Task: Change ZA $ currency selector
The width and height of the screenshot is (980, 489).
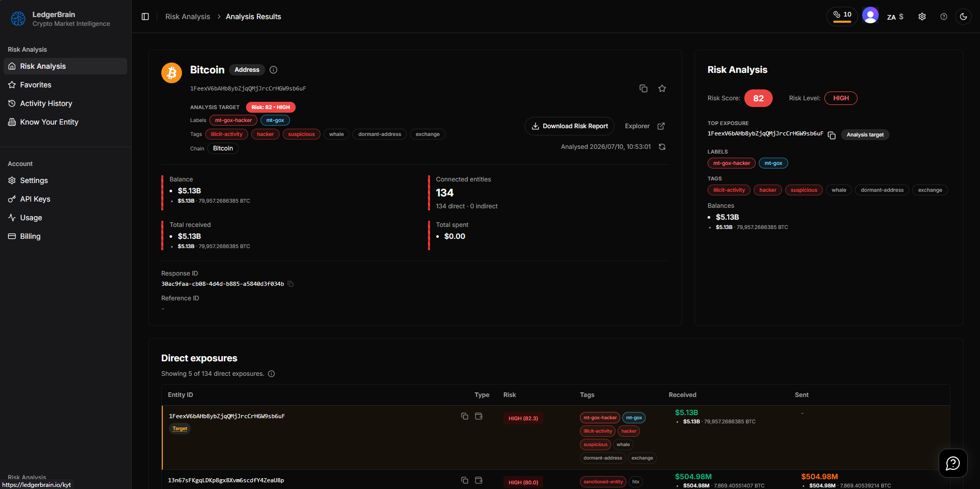Action: (895, 17)
